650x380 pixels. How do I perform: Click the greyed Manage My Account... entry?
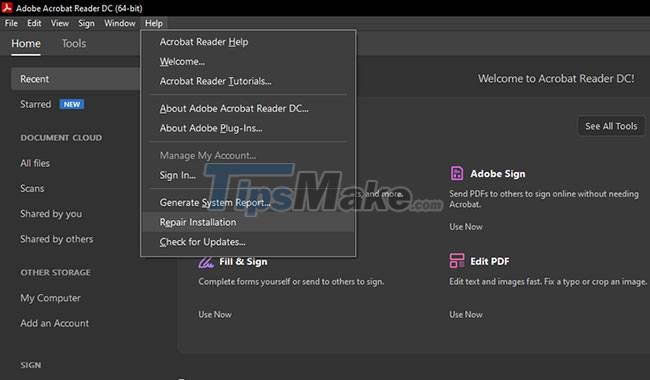pos(248,155)
